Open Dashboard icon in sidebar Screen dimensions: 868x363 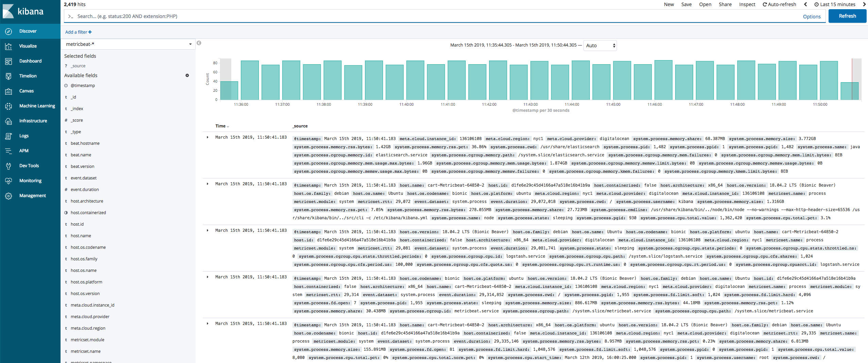(9, 61)
